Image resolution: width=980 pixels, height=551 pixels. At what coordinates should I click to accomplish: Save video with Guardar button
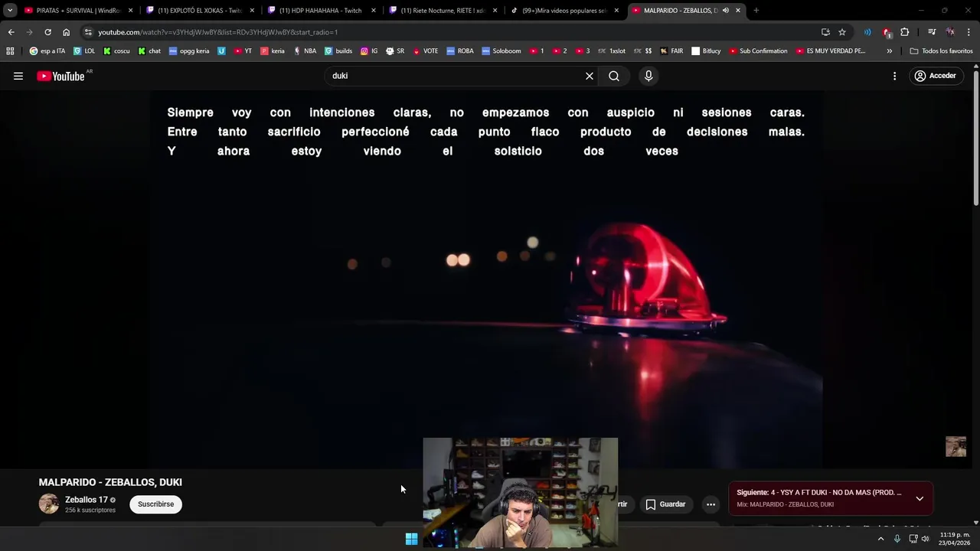point(665,504)
